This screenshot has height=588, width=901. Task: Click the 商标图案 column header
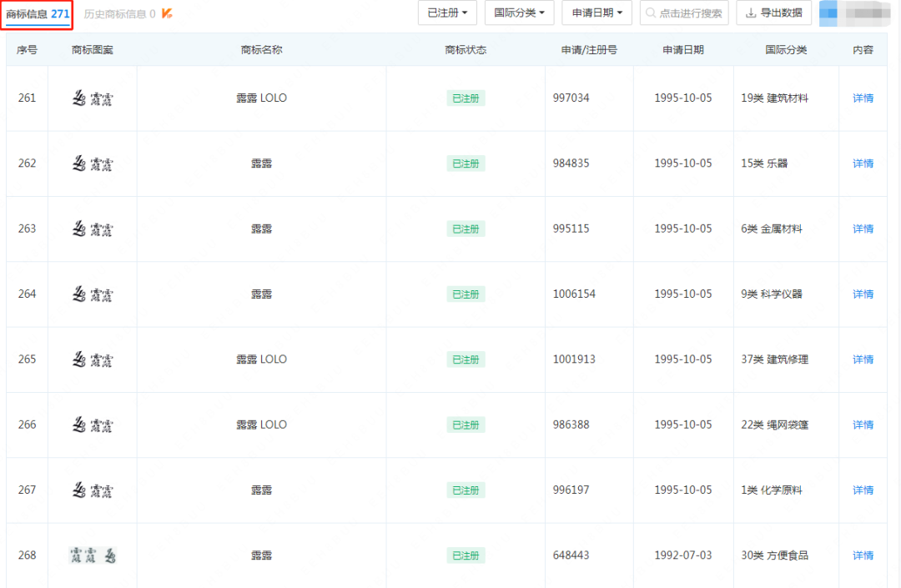[x=93, y=50]
